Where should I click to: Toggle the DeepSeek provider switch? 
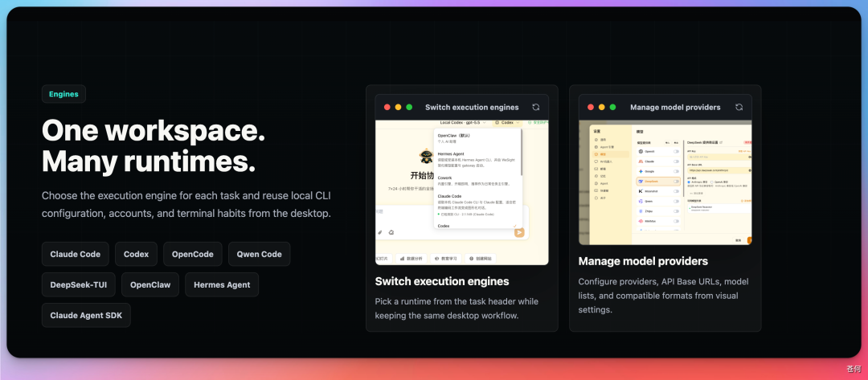coord(676,182)
